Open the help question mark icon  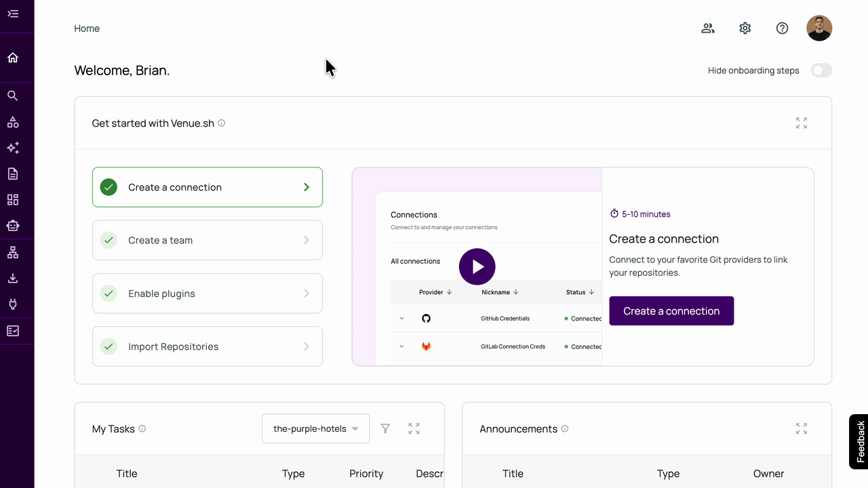click(x=783, y=28)
